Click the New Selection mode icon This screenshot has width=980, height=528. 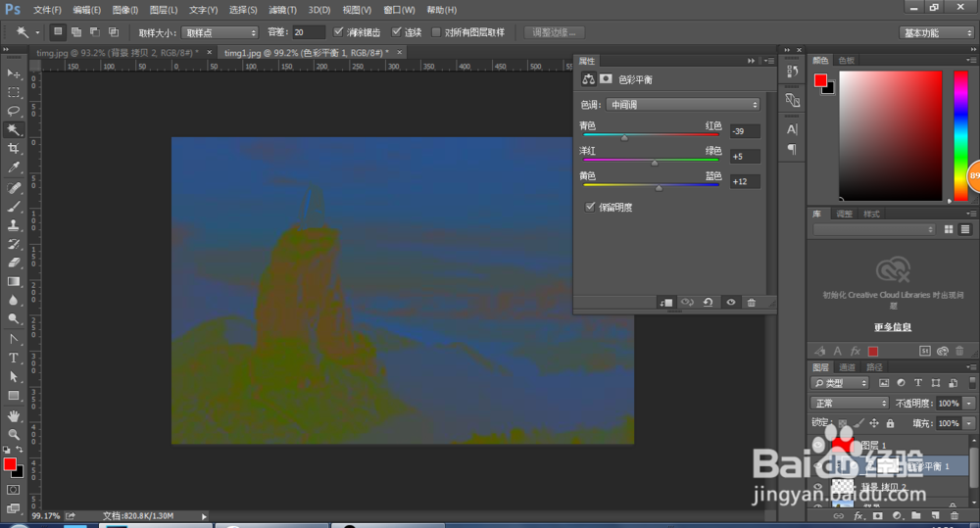pyautogui.click(x=58, y=32)
